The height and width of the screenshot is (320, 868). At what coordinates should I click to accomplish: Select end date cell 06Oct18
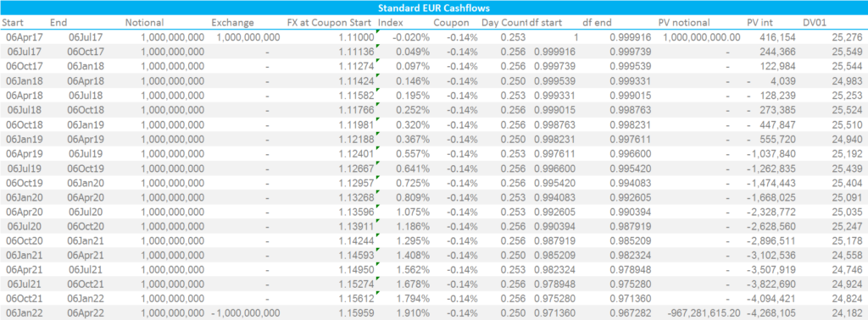click(86, 109)
